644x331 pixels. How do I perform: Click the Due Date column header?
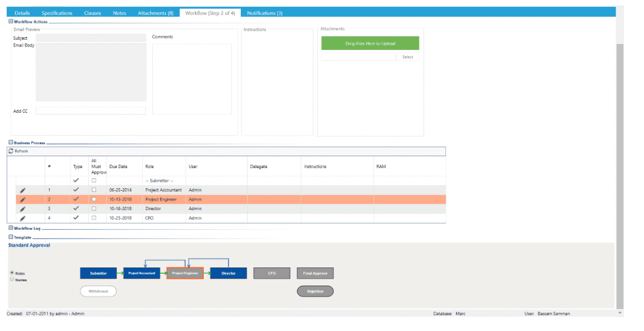pyautogui.click(x=118, y=167)
